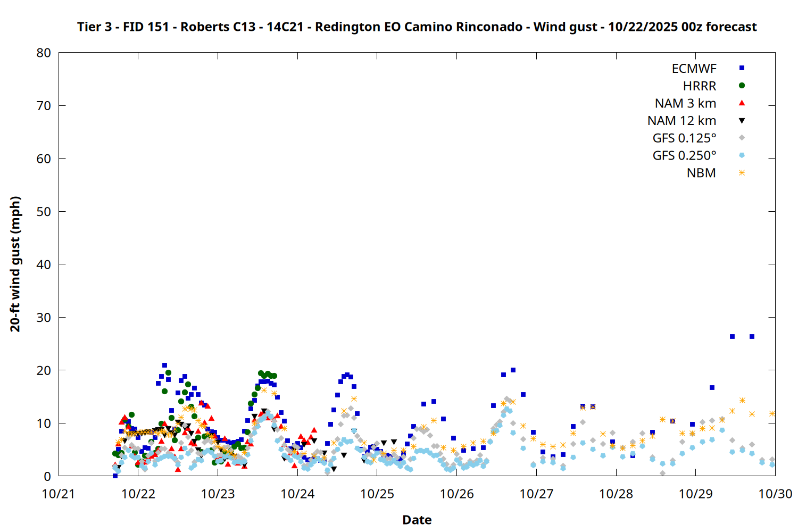The image size is (798, 532).
Task: Click the 10/25 x-axis tick label
Action: 377,494
